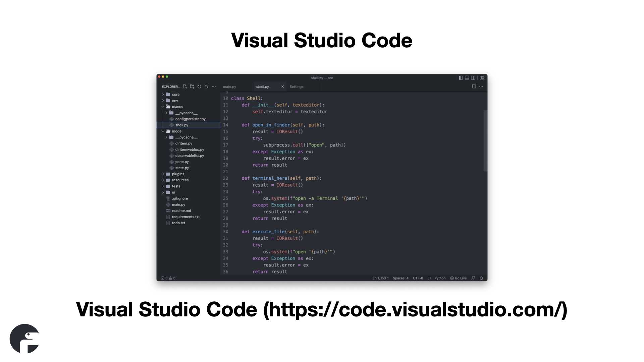Collapse the macos folder
The width and height of the screenshot is (644, 362).
[x=188, y=107]
